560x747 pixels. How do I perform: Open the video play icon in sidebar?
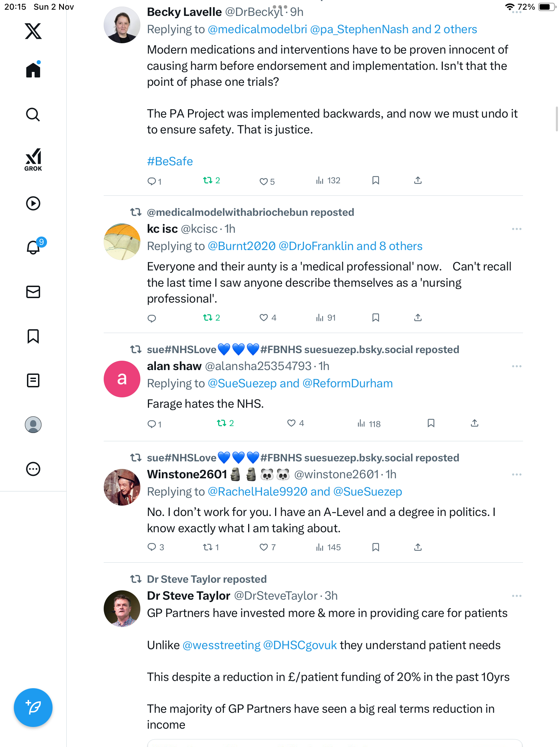click(x=33, y=203)
